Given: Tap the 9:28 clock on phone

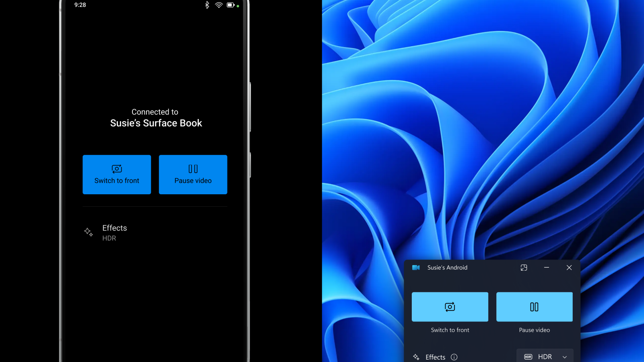Looking at the screenshot, I should (80, 5).
